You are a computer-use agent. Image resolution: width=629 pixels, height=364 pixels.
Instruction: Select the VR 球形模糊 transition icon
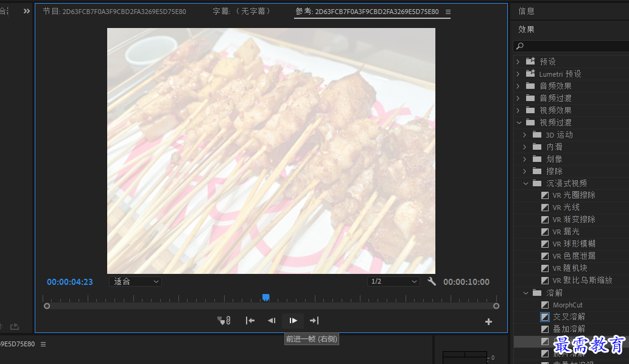click(545, 243)
